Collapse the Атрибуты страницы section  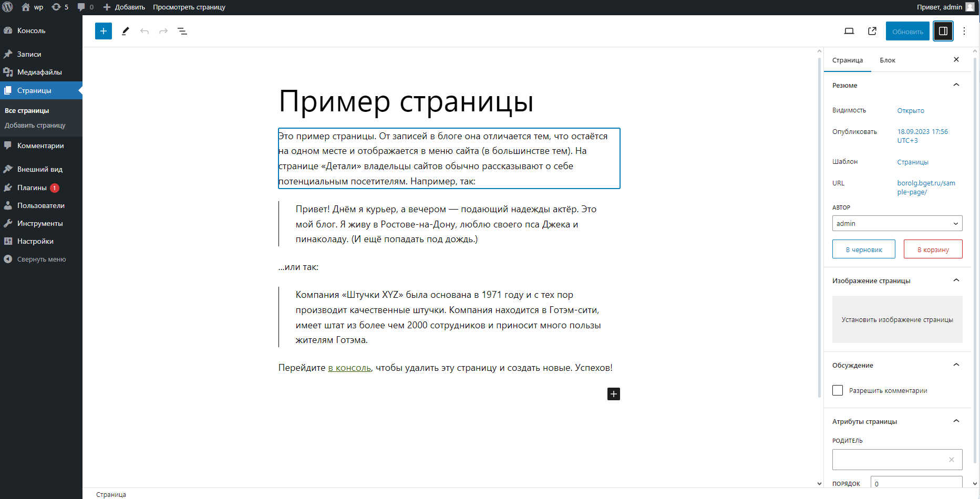coord(956,421)
